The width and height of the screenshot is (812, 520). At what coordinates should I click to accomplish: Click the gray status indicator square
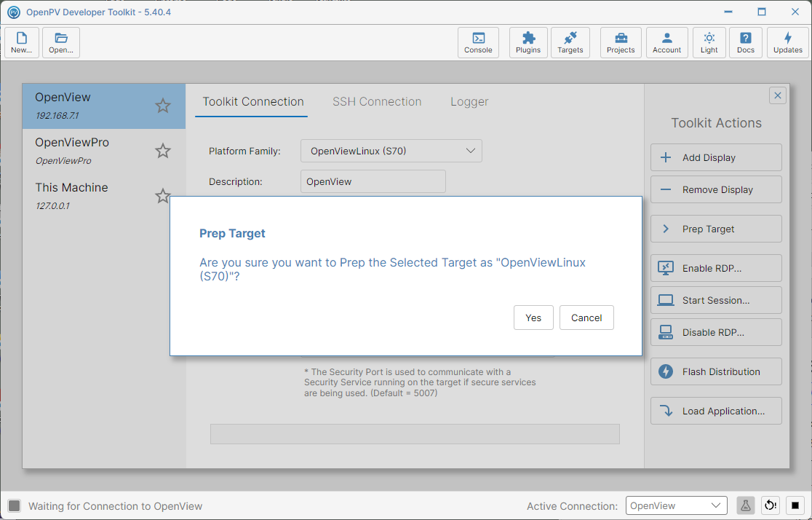tap(15, 506)
